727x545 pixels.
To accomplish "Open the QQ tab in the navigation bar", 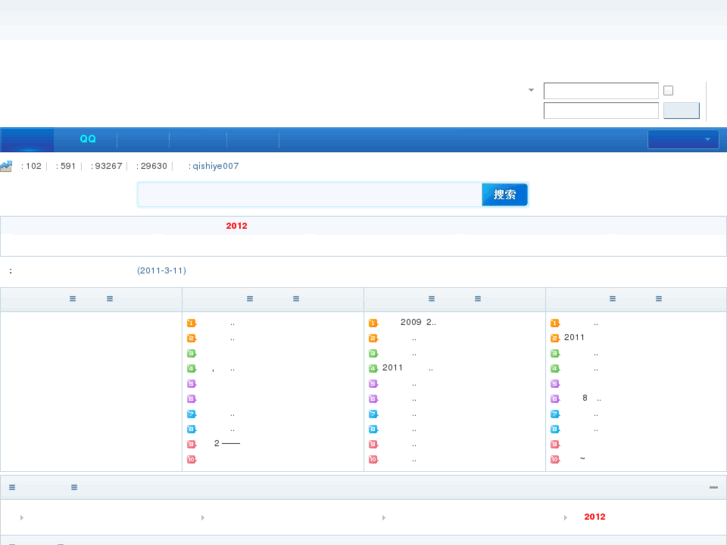I will point(88,140).
